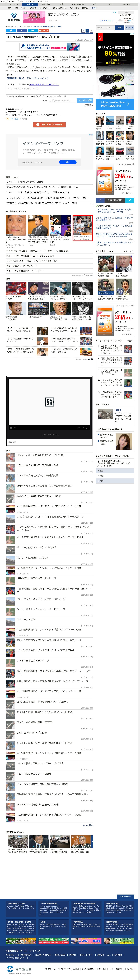
Task: Open related news ＤｅＮＡ、反撃あと一歩
Action: pyautogui.click(x=25, y=182)
